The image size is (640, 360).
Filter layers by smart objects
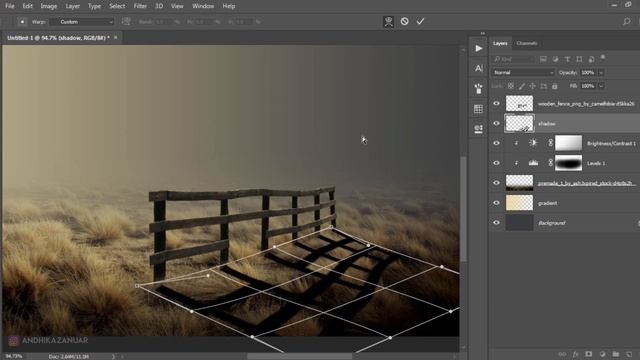(x=591, y=59)
